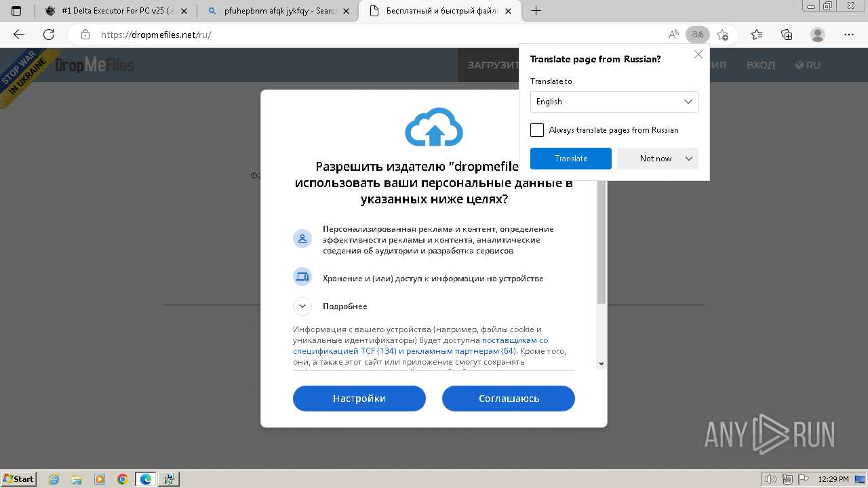
Task: Open Settings and more menu
Action: 849,35
